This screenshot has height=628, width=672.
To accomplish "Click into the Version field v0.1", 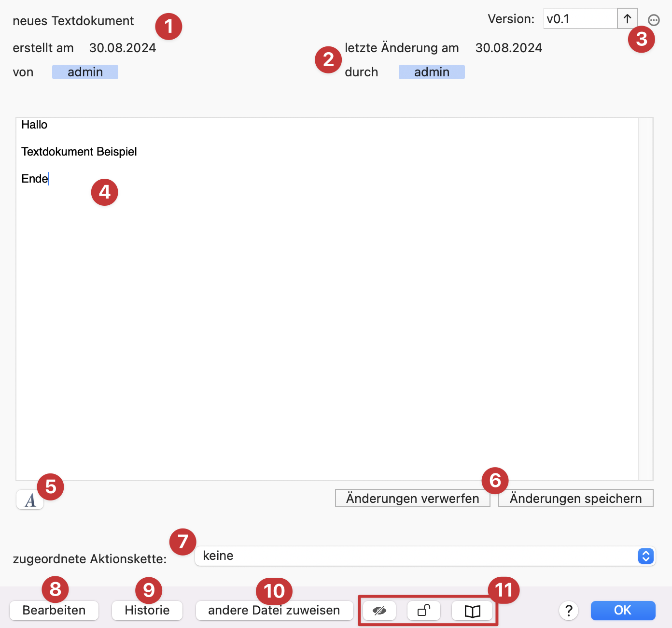I will click(580, 19).
